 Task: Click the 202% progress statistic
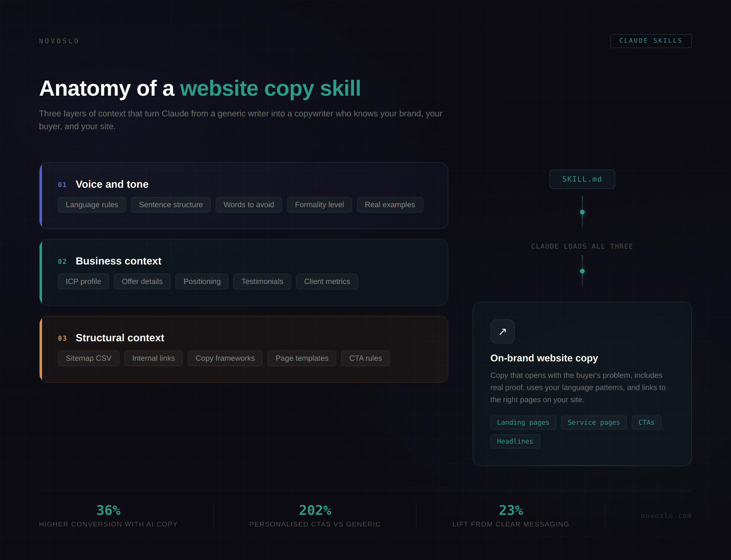315,510
